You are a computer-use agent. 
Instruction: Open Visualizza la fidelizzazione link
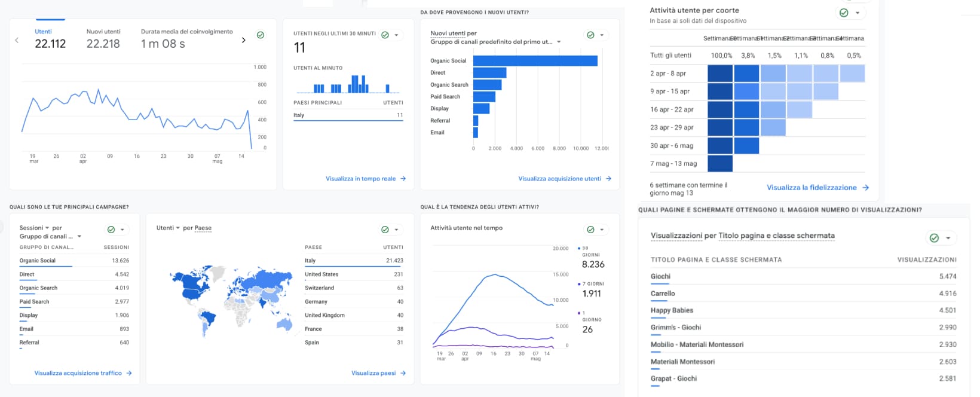click(x=817, y=188)
